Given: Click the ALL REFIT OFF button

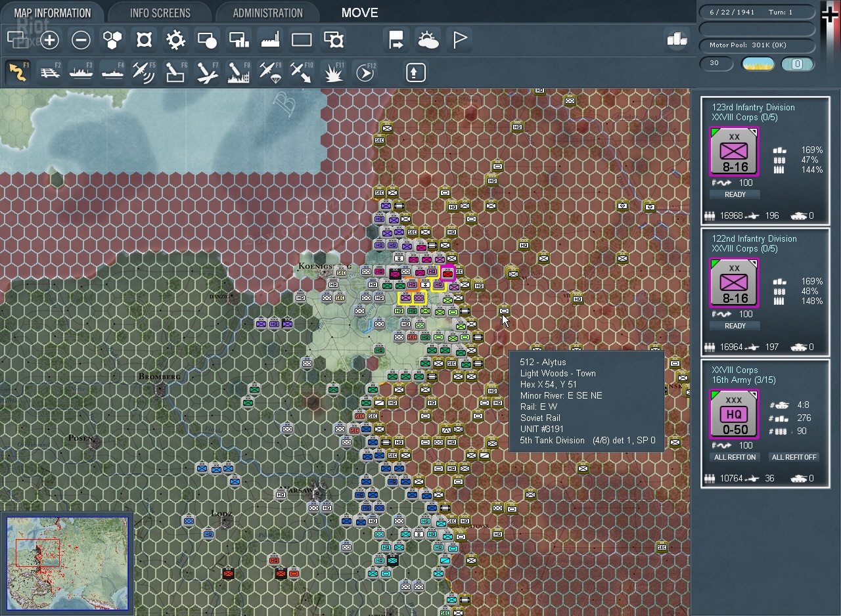Looking at the screenshot, I should [x=794, y=457].
